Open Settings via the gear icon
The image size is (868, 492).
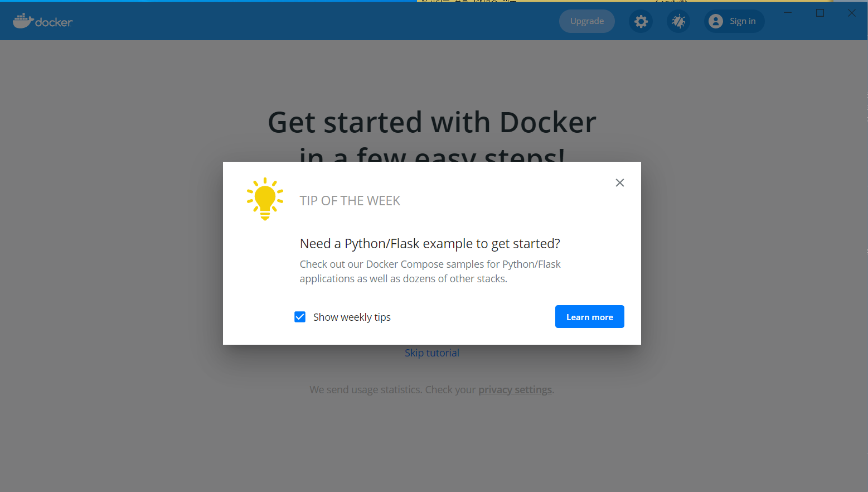click(641, 21)
